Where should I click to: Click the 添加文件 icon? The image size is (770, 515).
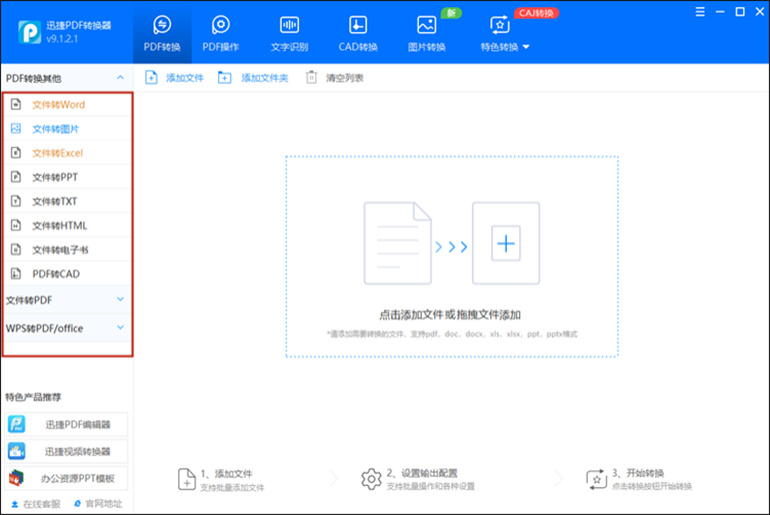pos(151,78)
